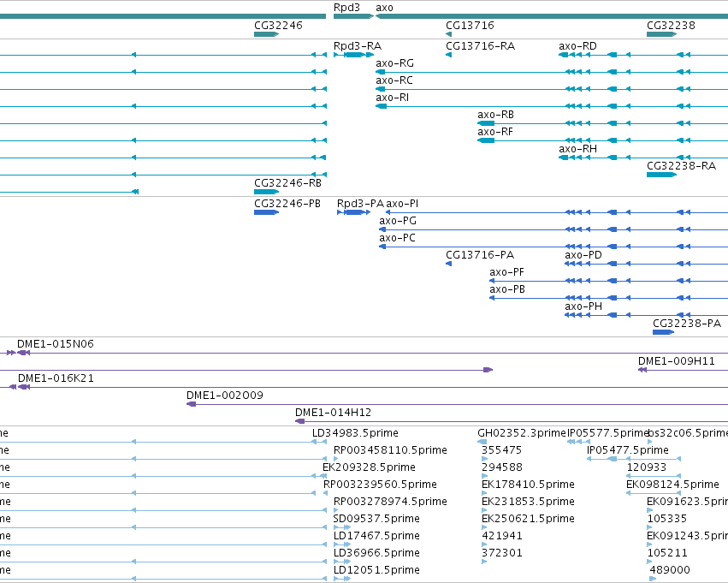728x583 pixels.
Task: Click the axo-PH protein label
Action: pos(583,306)
